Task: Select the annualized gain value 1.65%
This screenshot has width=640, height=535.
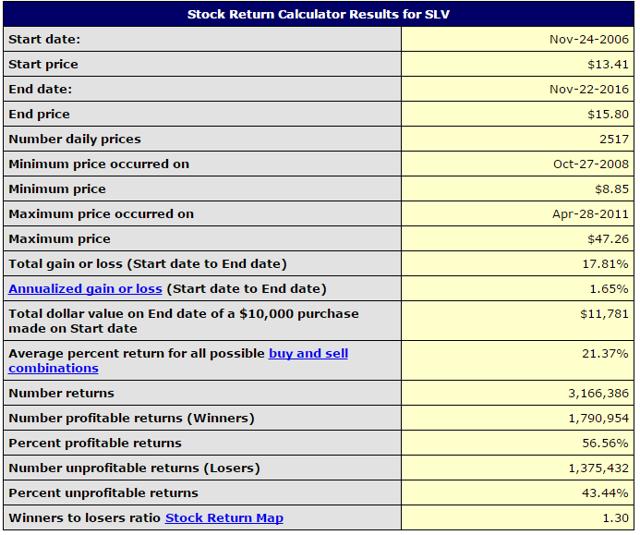Action: tap(609, 289)
